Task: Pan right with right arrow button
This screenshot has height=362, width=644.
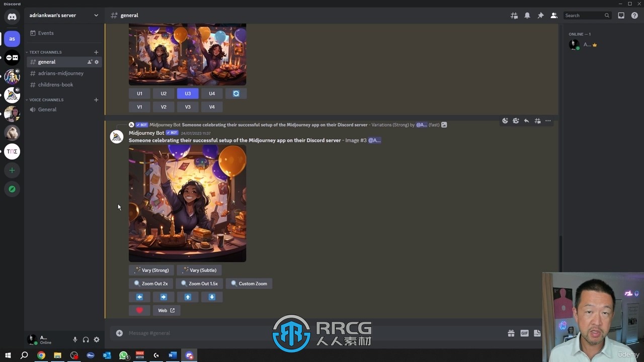Action: [164, 297]
